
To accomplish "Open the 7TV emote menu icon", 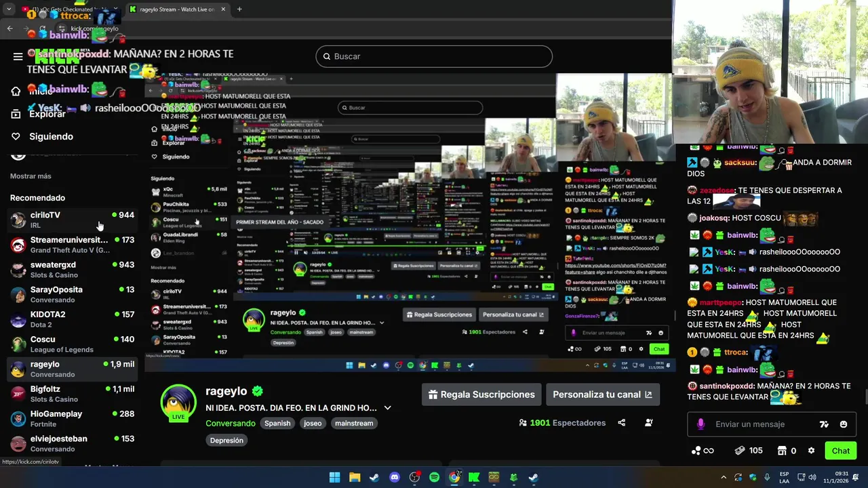I will 824,424.
